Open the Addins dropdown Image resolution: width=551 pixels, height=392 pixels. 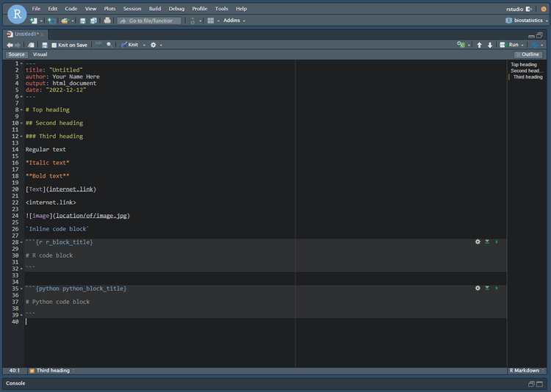(x=234, y=21)
